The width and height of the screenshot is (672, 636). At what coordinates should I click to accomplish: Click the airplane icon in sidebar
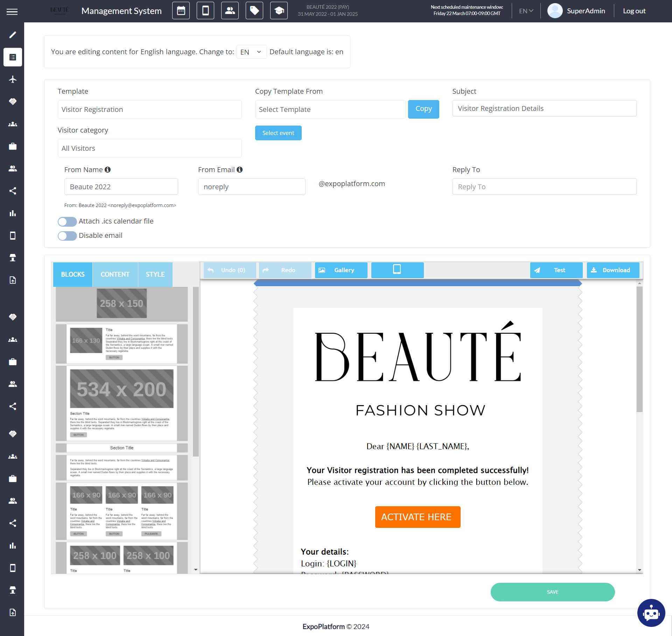(x=13, y=79)
